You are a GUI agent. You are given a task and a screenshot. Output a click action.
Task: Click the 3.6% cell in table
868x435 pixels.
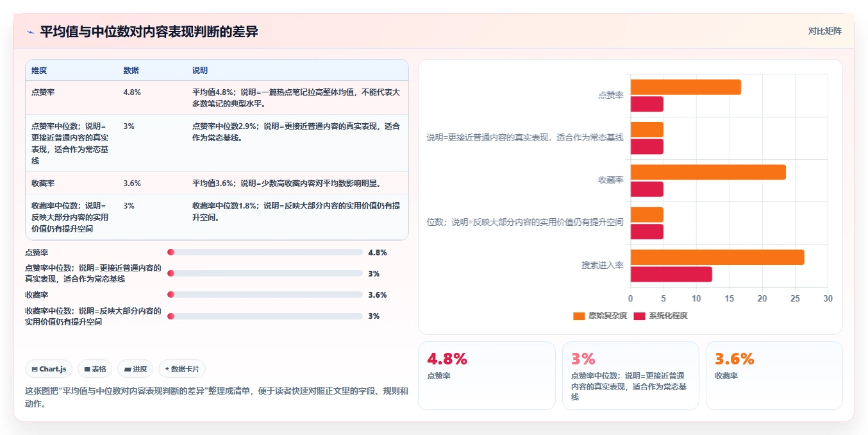[132, 183]
